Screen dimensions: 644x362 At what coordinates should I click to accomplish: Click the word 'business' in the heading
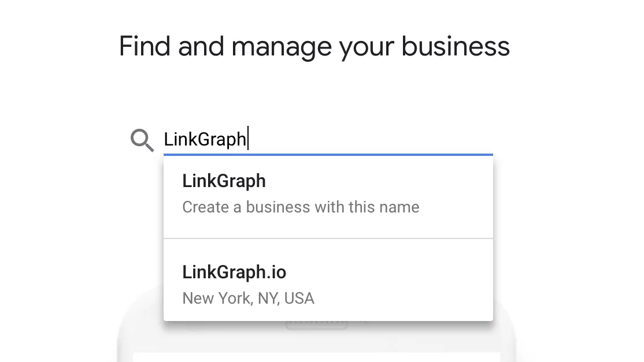pyautogui.click(x=456, y=46)
